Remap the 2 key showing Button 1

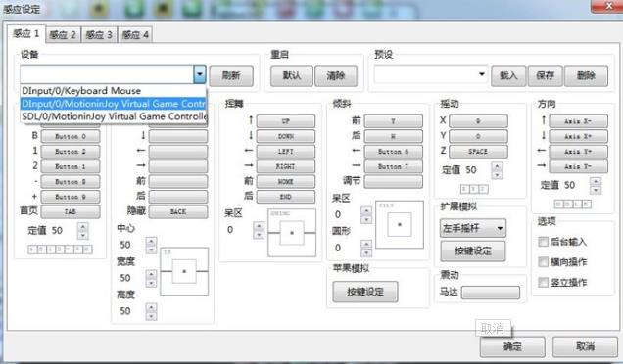[71, 166]
